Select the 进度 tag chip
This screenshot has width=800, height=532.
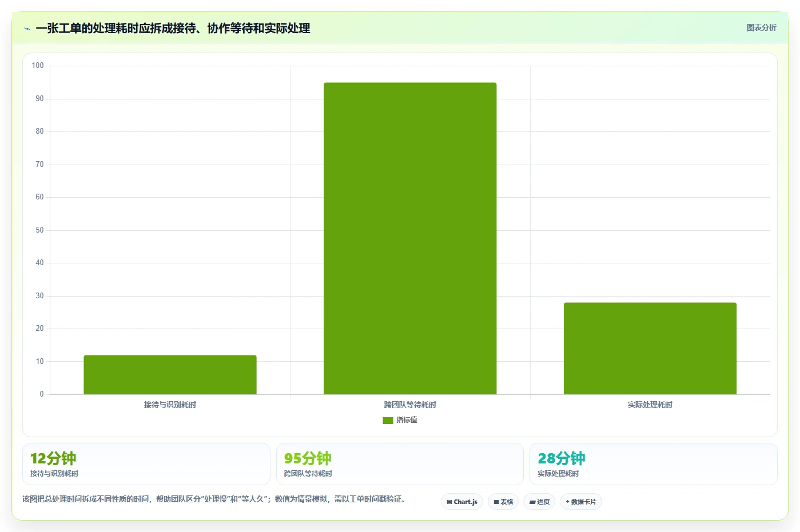point(539,502)
